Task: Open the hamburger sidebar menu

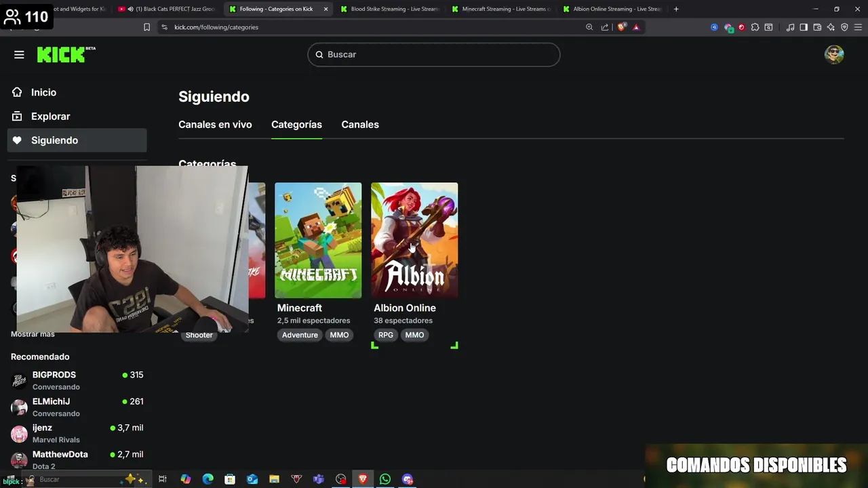Action: [19, 55]
